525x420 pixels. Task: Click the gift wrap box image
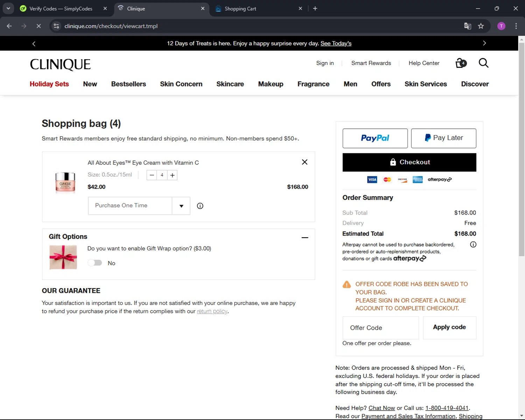pos(63,257)
